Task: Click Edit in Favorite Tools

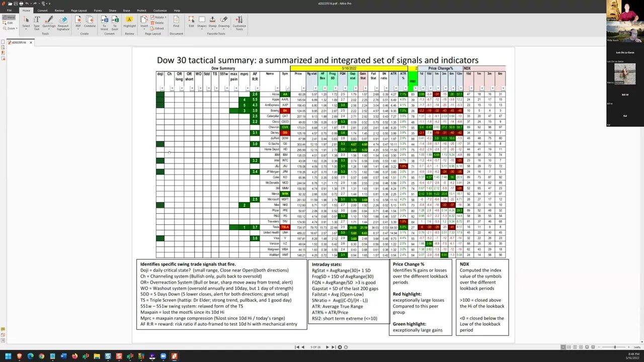Action: coord(191,22)
